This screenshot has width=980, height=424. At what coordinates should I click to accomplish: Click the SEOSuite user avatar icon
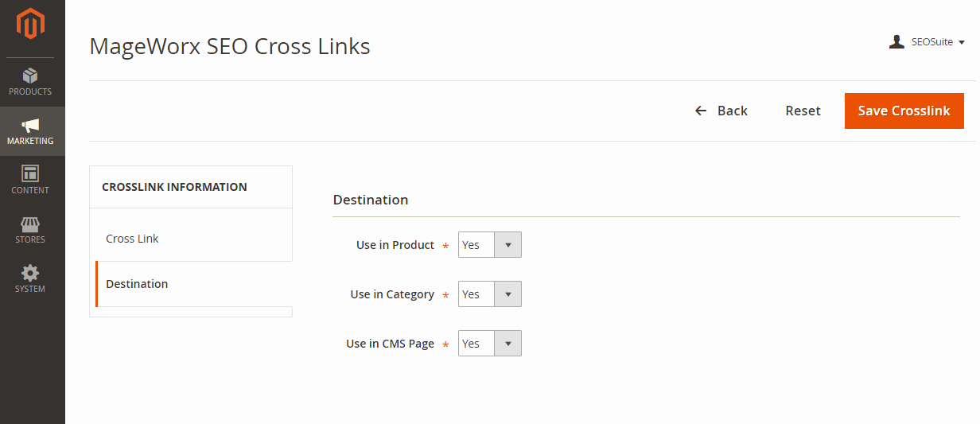pos(896,42)
